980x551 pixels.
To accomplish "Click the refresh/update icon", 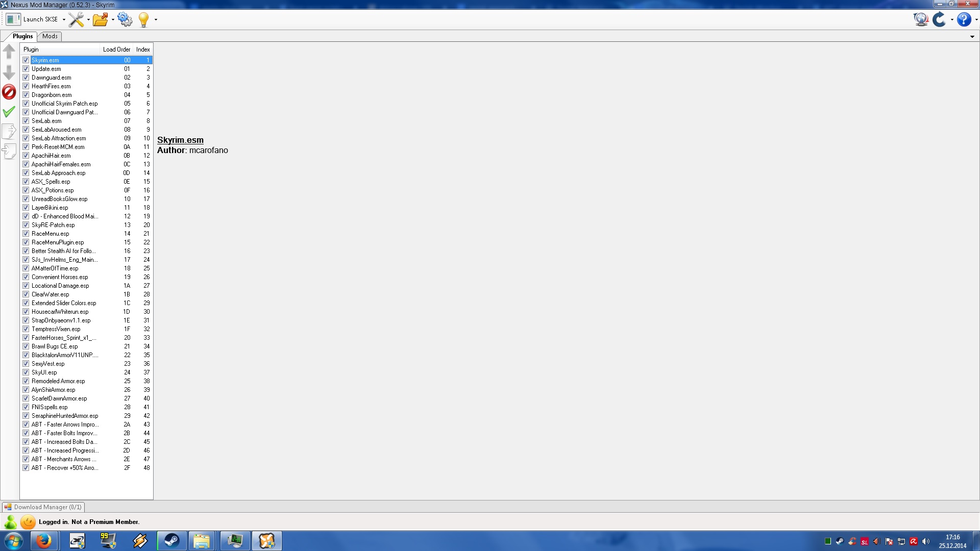I will [940, 19].
